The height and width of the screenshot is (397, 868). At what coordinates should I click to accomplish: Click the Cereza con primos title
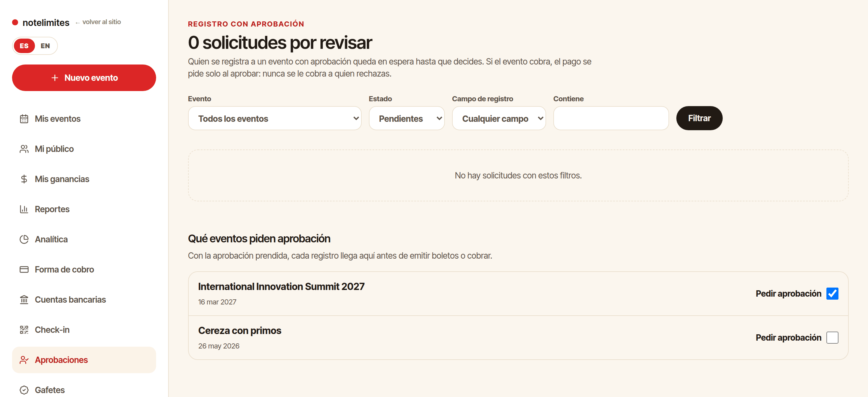240,331
